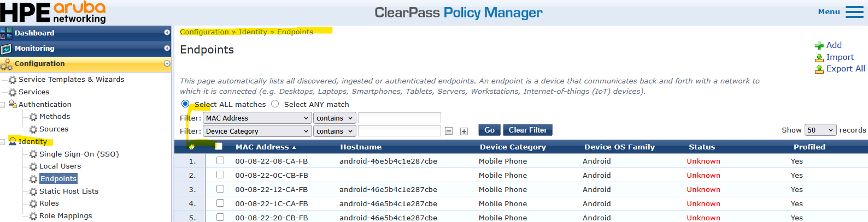
Task: Open the Show 50 records dropdown
Action: 820,130
